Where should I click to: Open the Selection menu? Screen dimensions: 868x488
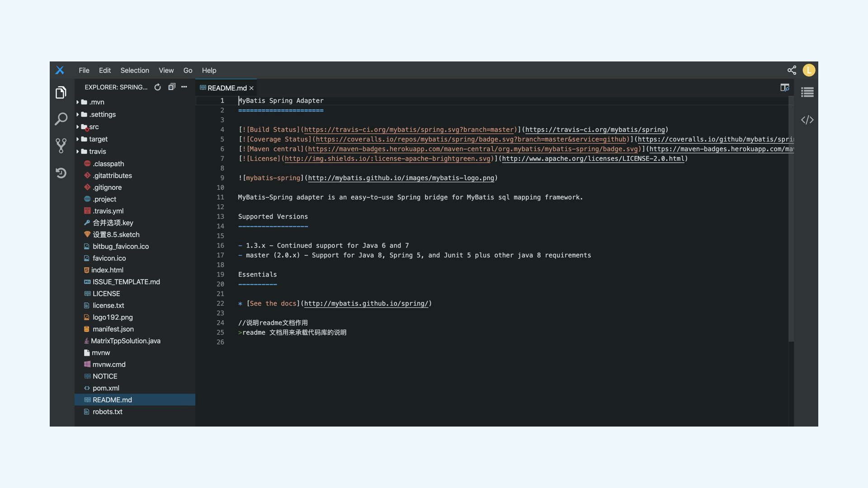(x=135, y=70)
